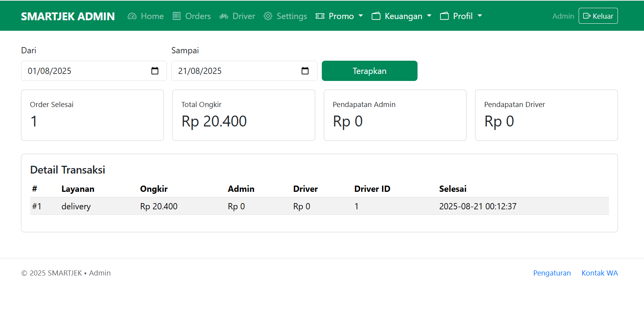Click the Driver motorcycle icon
The image size is (644, 314).
click(x=224, y=16)
